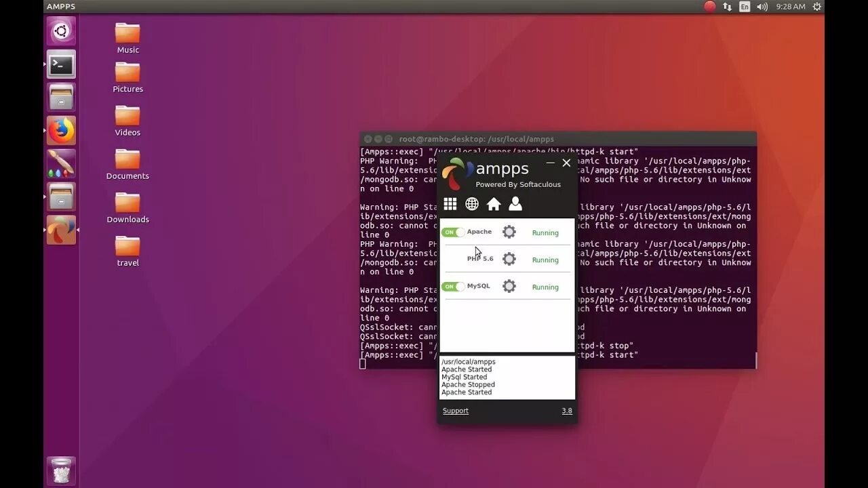Toggle the Apache ON switch
Screen dimensions: 868x488
click(453, 232)
